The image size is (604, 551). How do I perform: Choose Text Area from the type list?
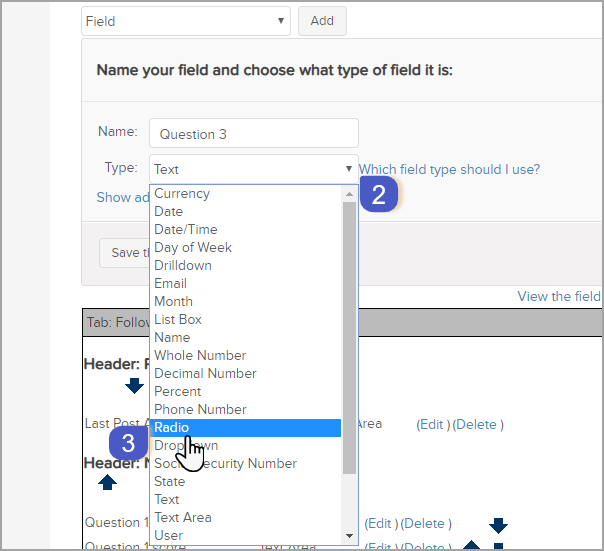coord(245,517)
